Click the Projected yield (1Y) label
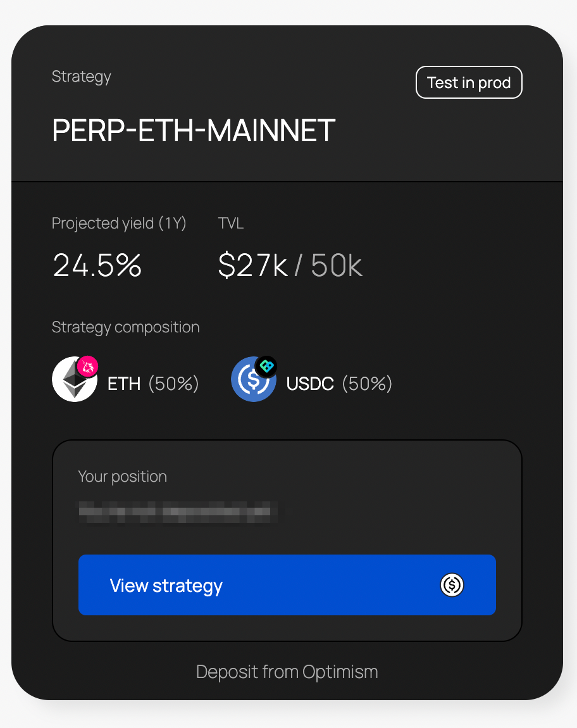This screenshot has height=728, width=577. click(119, 223)
